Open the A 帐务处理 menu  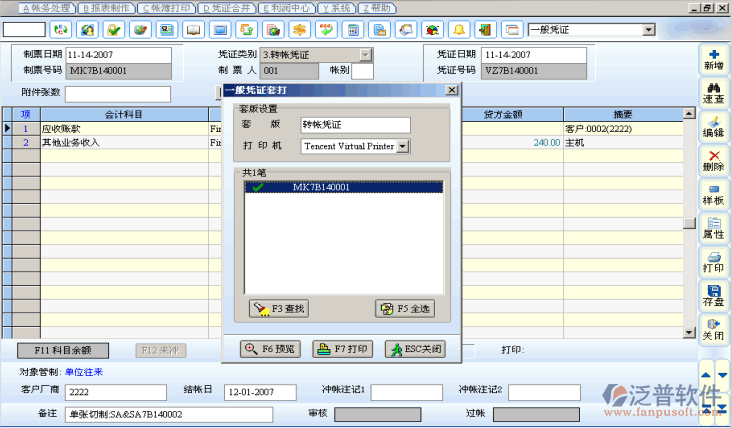click(47, 8)
